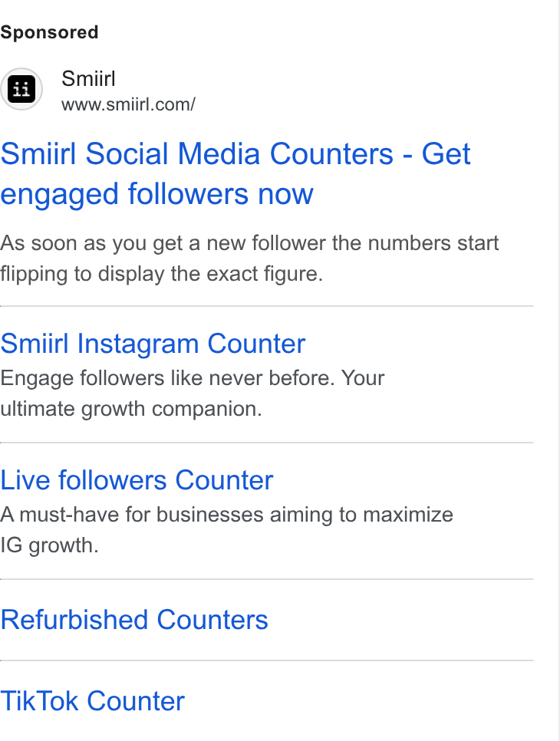Click the vertical border on the right edge
Screen dimensions: 560x741
tap(558, 370)
